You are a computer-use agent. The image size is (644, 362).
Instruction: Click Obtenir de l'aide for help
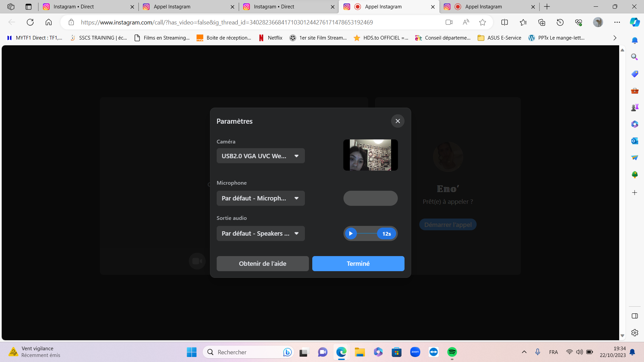coord(262,263)
